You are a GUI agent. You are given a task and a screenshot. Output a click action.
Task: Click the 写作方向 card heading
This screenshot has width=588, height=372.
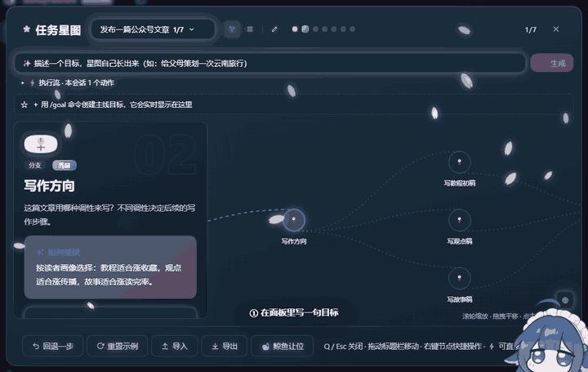[x=49, y=186]
